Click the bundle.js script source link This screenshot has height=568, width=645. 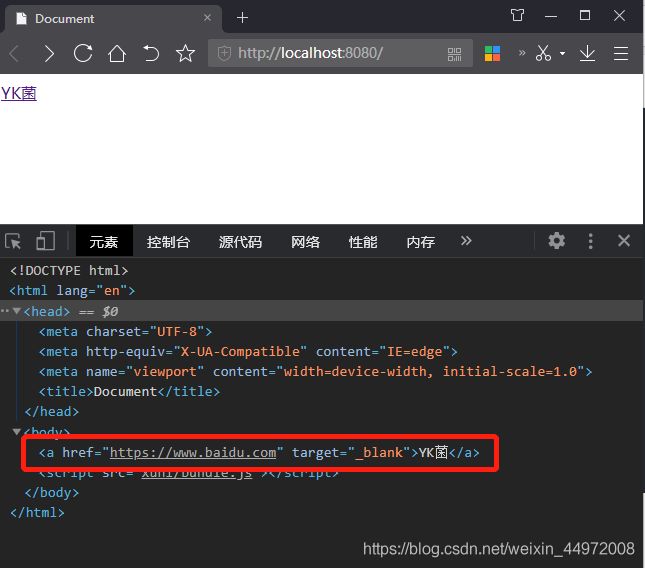(x=197, y=473)
